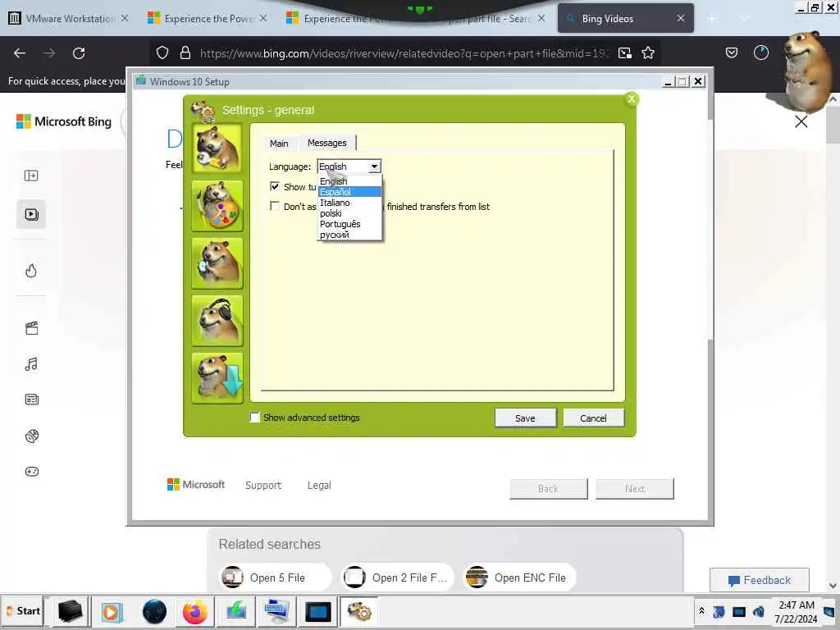Screen dimensions: 840x630
Task: Enable Show advanced settings checkbox
Action: tap(255, 418)
